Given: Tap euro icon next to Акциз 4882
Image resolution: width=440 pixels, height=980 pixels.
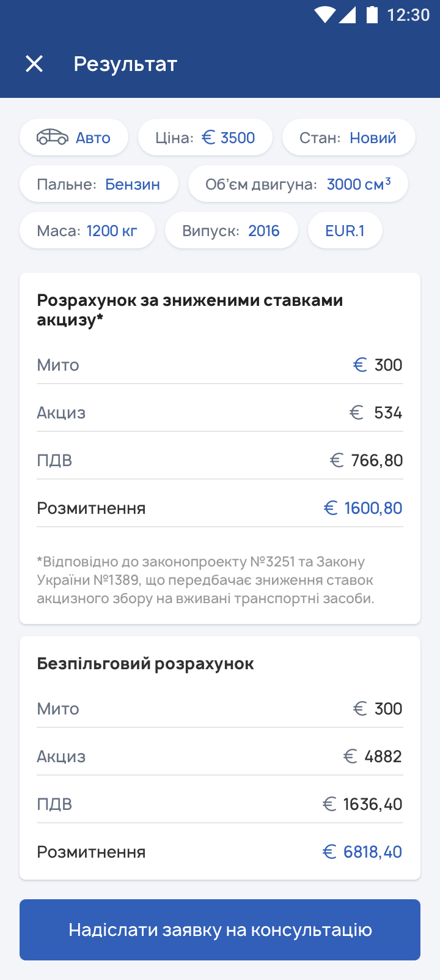Looking at the screenshot, I should [350, 757].
